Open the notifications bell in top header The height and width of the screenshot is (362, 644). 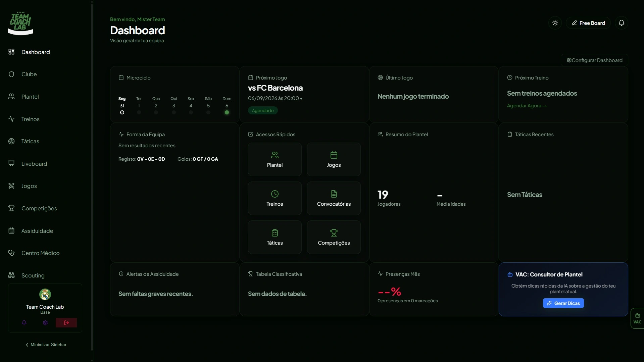pos(622,23)
